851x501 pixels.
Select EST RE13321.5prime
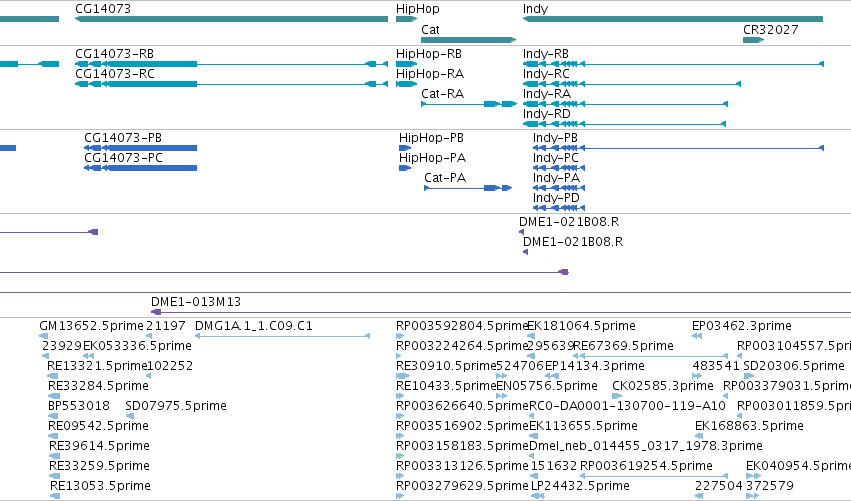pyautogui.click(x=97, y=366)
